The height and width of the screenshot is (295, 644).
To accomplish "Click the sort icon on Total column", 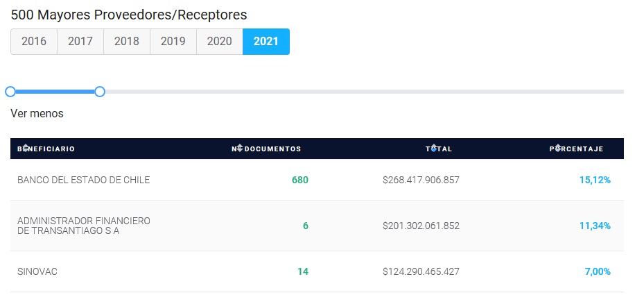I will pyautogui.click(x=433, y=148).
